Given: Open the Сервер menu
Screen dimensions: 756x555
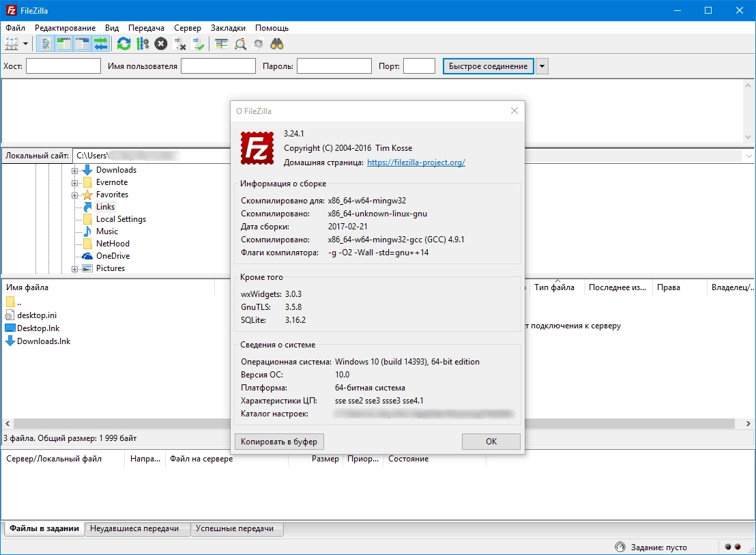Looking at the screenshot, I should click(188, 28).
